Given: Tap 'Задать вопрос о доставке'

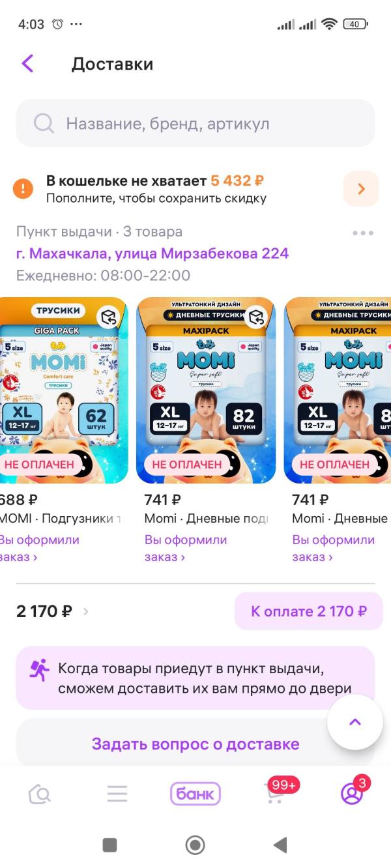Looking at the screenshot, I should click(x=195, y=744).
